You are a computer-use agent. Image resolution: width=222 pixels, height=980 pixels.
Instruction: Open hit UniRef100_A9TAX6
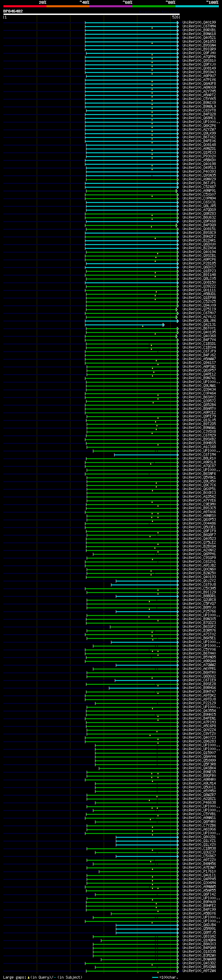[x=199, y=512]
